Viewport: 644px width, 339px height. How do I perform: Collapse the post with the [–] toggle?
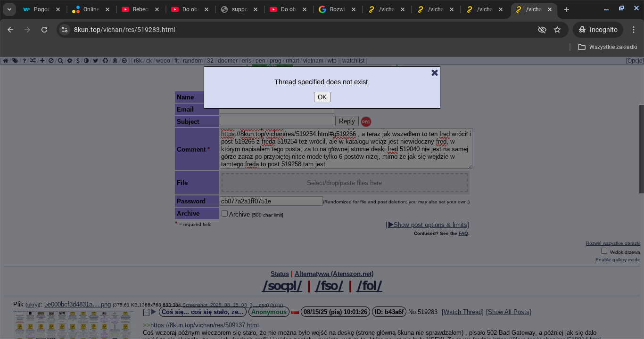point(146,312)
